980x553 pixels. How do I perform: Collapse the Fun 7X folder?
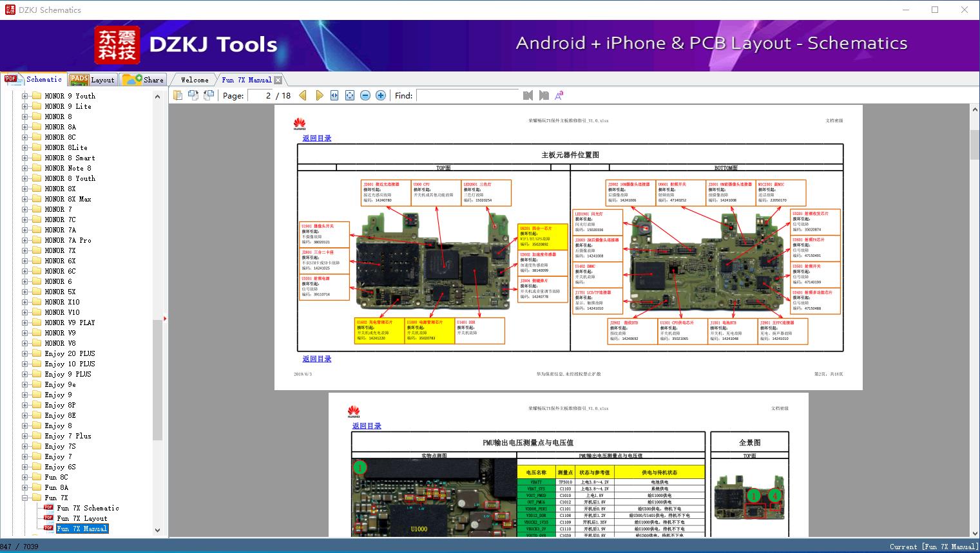25,498
